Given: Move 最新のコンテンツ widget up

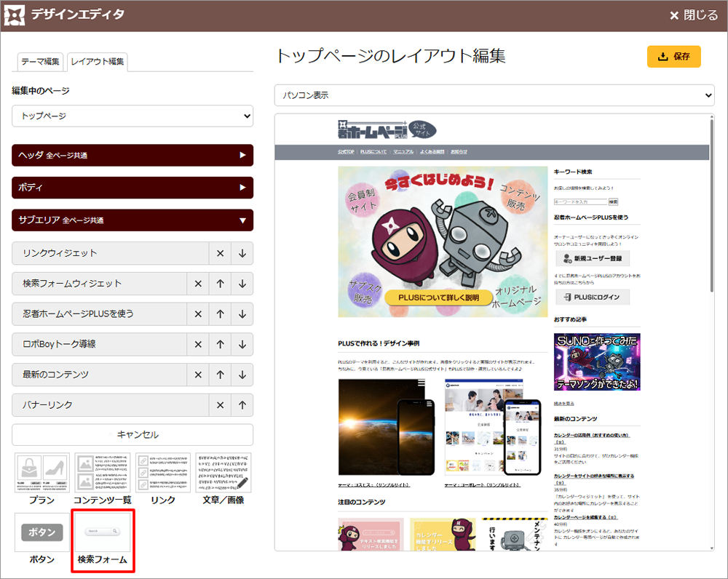Looking at the screenshot, I should pyautogui.click(x=220, y=375).
